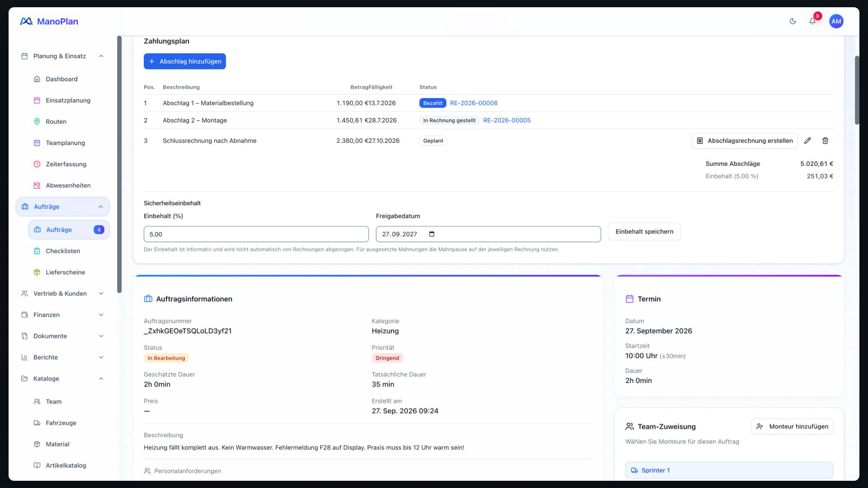Collapse Planung & Einsatz section
868x488 pixels.
coord(63,56)
